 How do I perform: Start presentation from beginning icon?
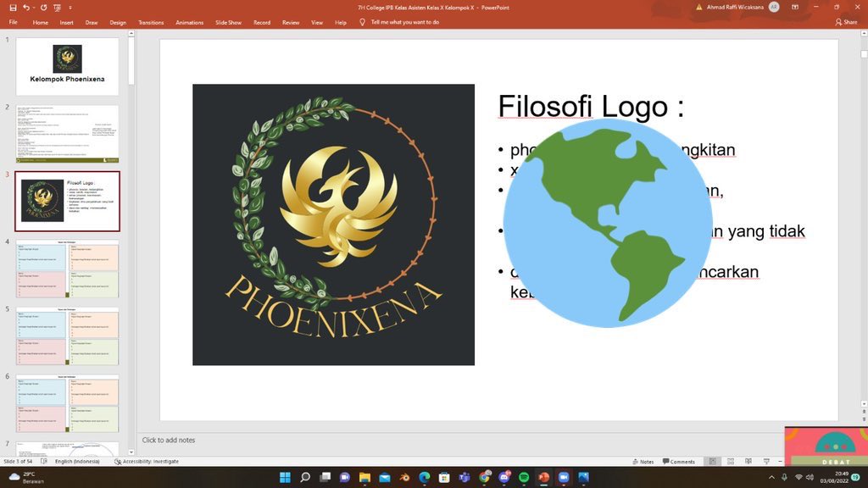coord(57,8)
